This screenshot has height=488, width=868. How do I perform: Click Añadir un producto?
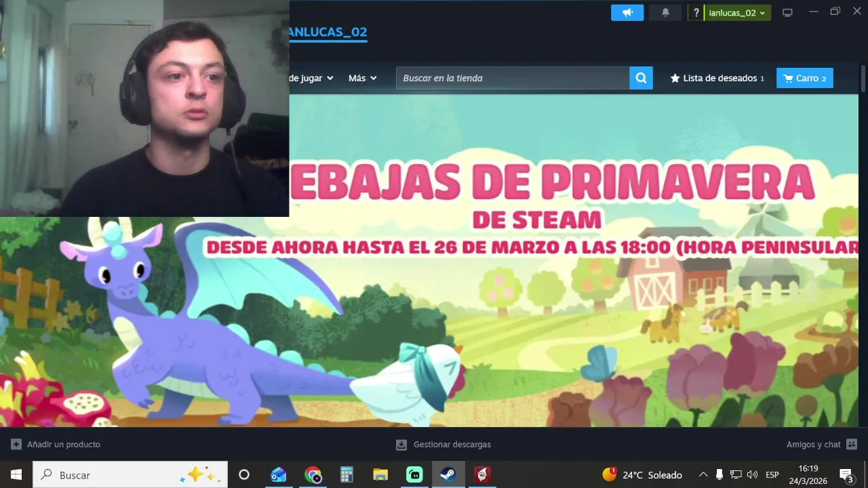tap(64, 445)
